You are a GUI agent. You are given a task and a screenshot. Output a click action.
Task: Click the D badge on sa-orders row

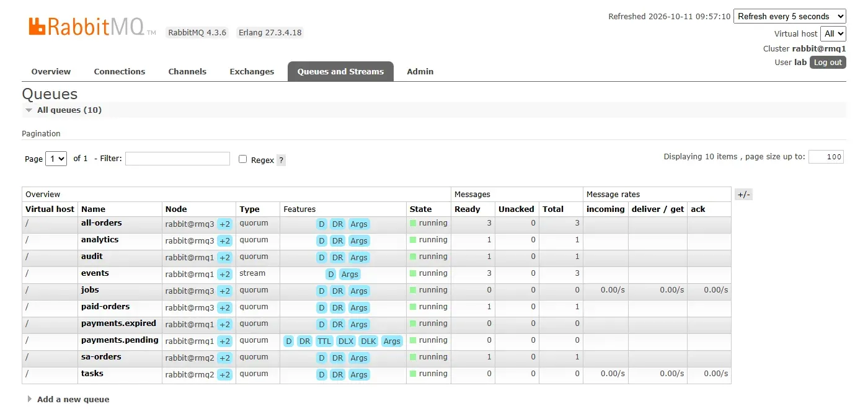[321, 358]
